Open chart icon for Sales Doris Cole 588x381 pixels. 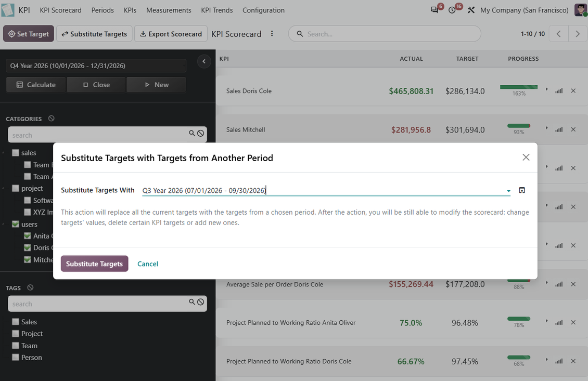pos(559,90)
